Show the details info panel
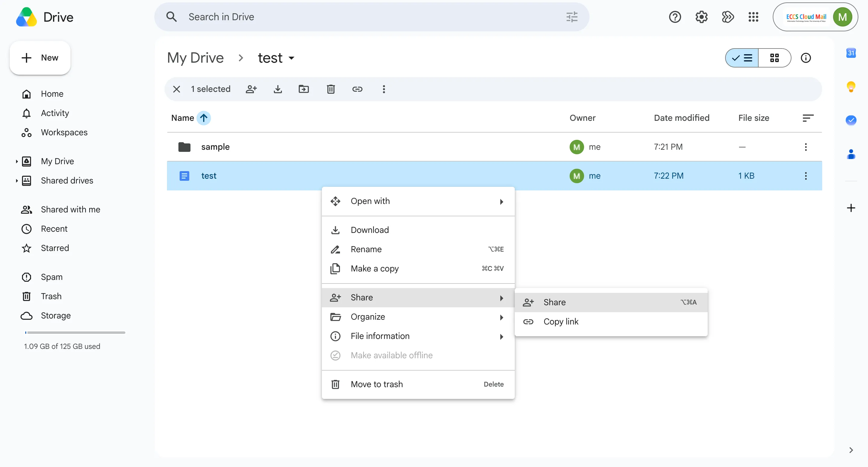This screenshot has height=467, width=868. click(806, 58)
